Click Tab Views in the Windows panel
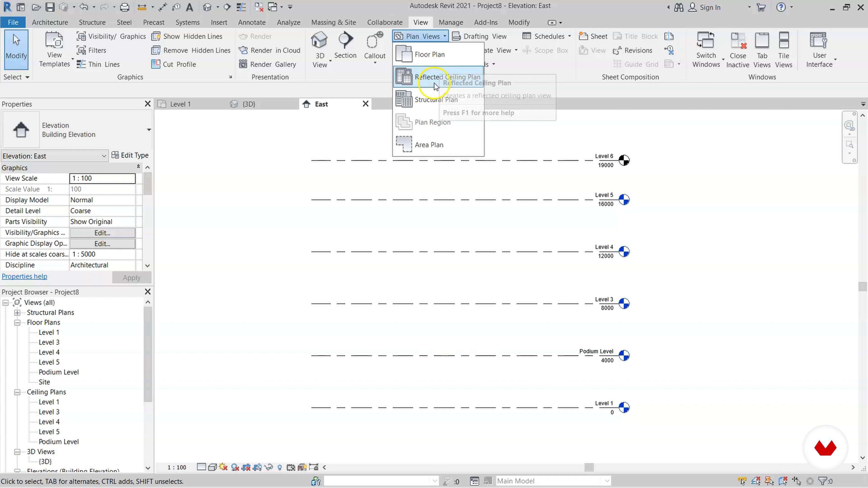The height and width of the screenshot is (488, 868). [762, 50]
